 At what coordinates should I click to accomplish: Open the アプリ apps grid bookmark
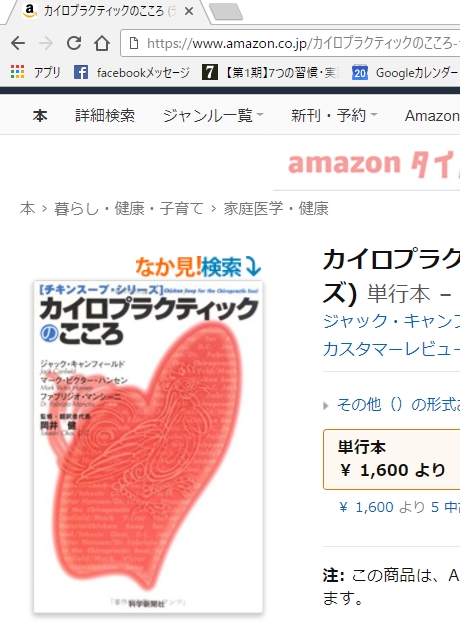coord(35,72)
